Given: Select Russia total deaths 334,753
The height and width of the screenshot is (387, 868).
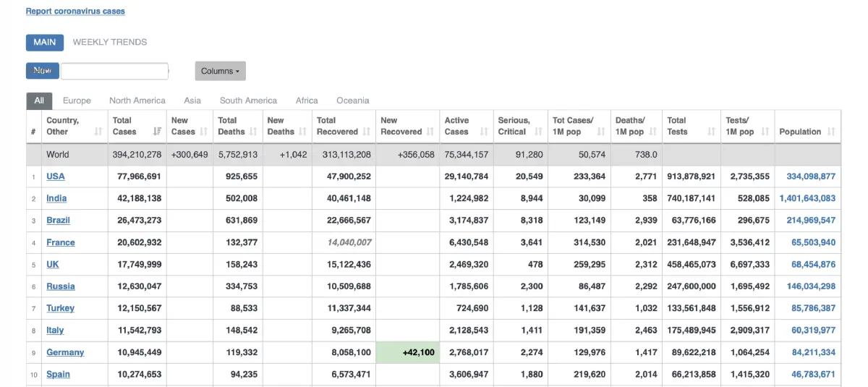Looking at the screenshot, I should 242,286.
